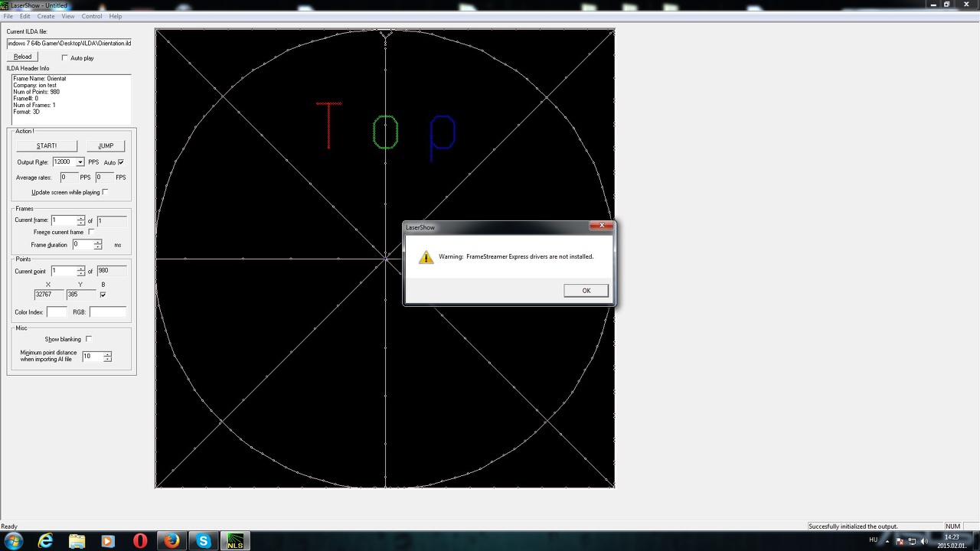
Task: Click the HU language indicator
Action: click(x=874, y=540)
